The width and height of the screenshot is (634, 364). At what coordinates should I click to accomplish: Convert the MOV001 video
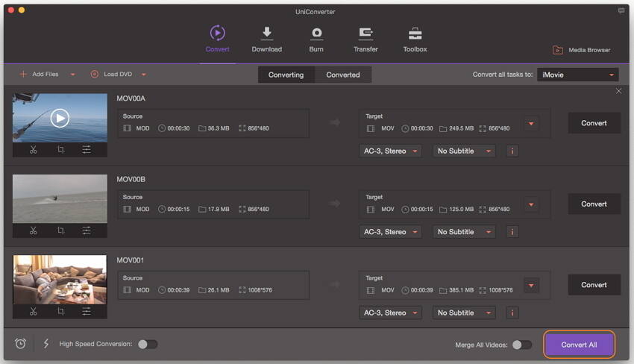pyautogui.click(x=594, y=285)
